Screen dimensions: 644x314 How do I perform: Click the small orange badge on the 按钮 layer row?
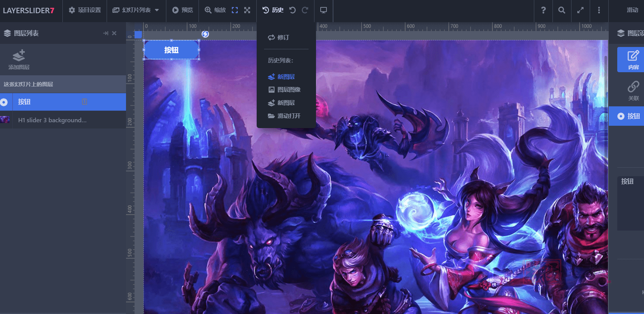coord(85,102)
